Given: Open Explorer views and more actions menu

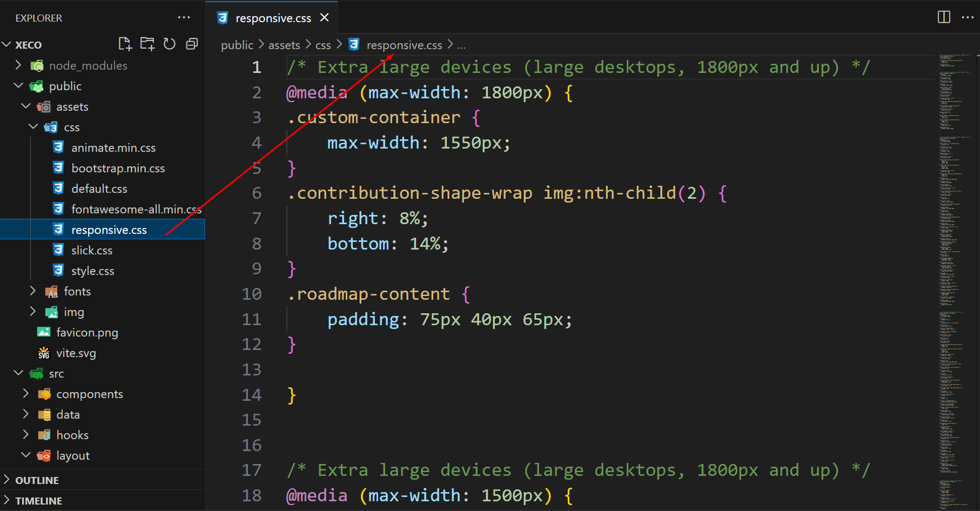Looking at the screenshot, I should tap(184, 17).
